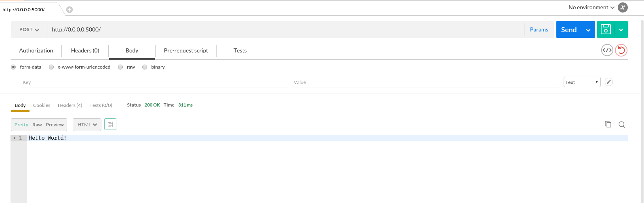Click the environment quick-look X icon
Screen dimensions: 644x203
coord(623,7)
